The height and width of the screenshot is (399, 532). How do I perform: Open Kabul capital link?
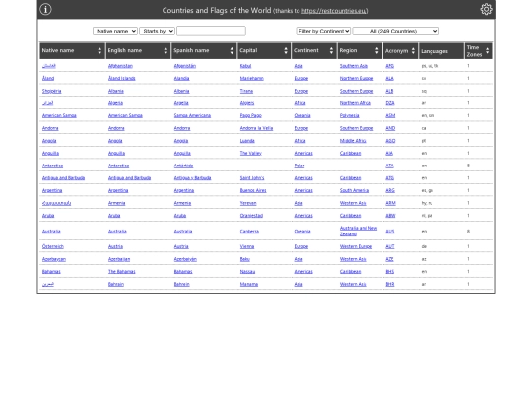coord(245,66)
